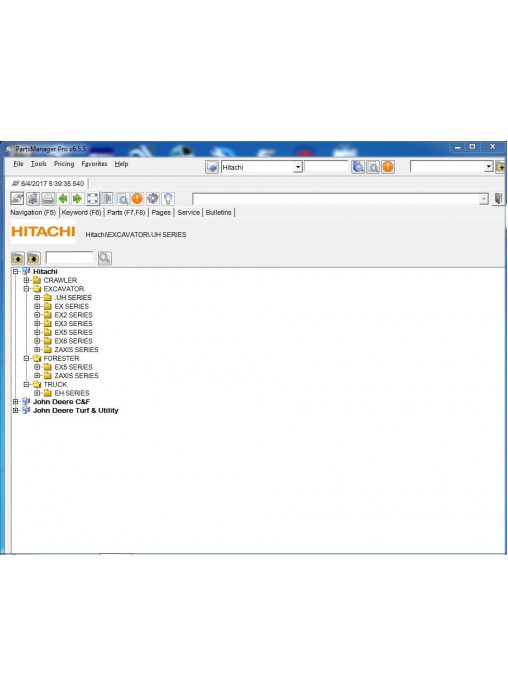Click the tree filter text field
Image resolution: width=508 pixels, height=696 pixels.
click(70, 257)
